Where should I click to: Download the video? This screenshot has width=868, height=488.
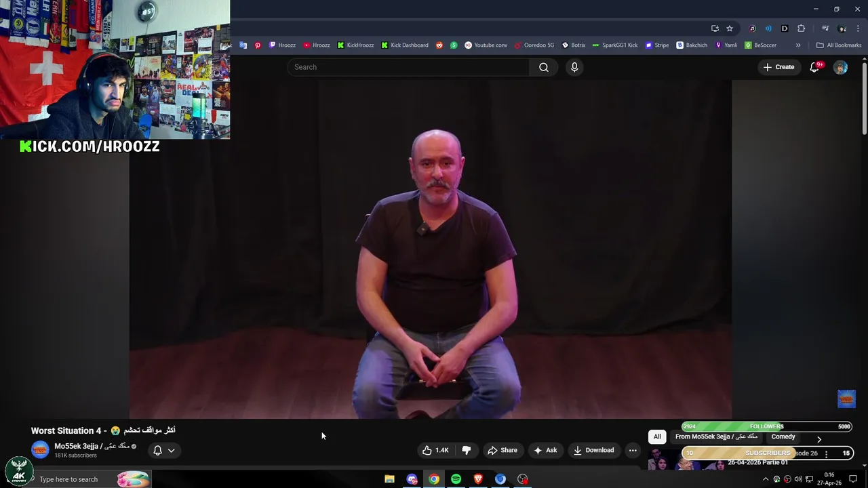pos(593,450)
